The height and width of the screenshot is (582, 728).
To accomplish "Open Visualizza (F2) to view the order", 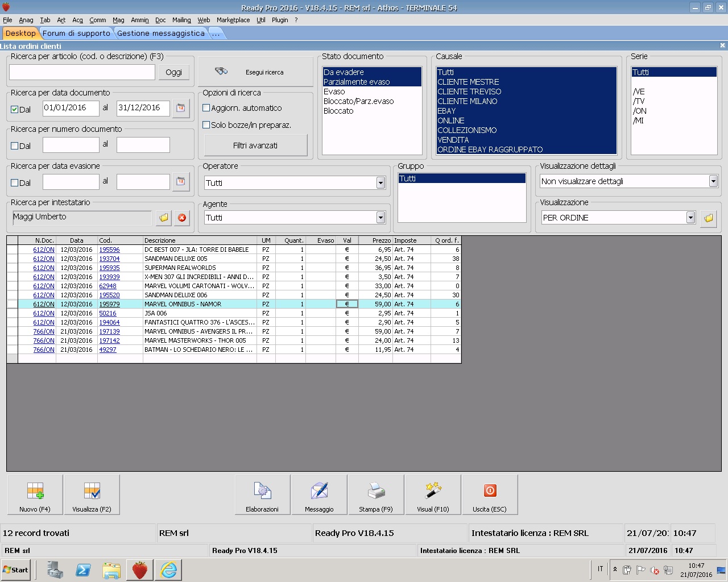I will point(92,494).
